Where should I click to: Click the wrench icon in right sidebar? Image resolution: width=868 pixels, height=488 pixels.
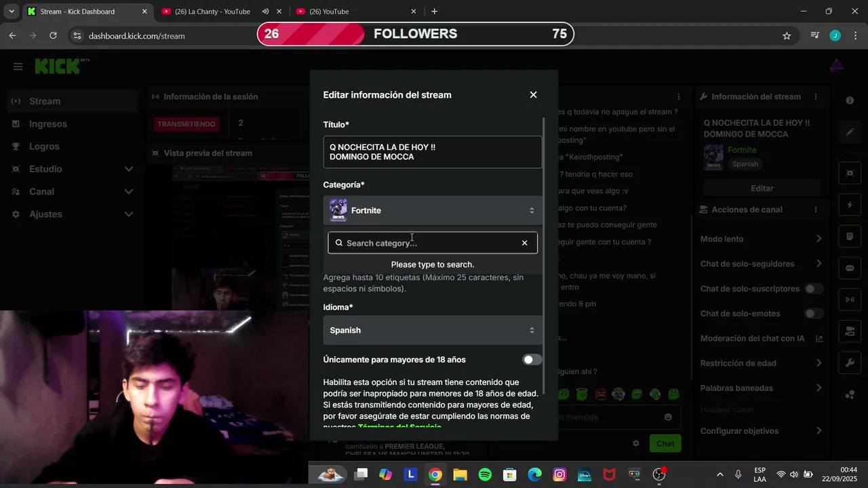tap(850, 363)
